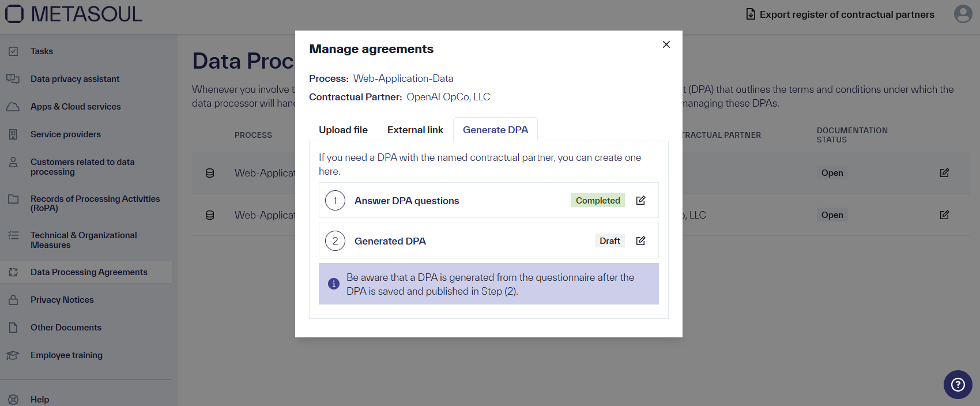Click the step 1 circle icon

click(335, 200)
